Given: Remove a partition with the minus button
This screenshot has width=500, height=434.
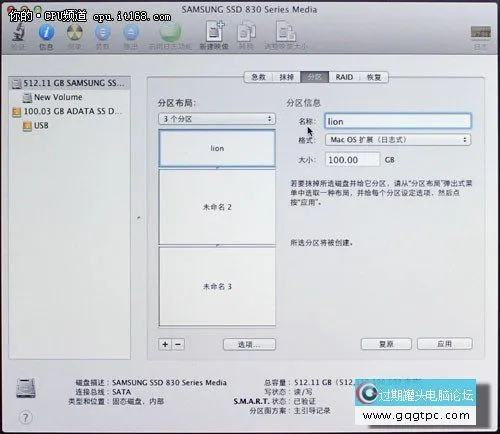Looking at the screenshot, I should coord(178,344).
